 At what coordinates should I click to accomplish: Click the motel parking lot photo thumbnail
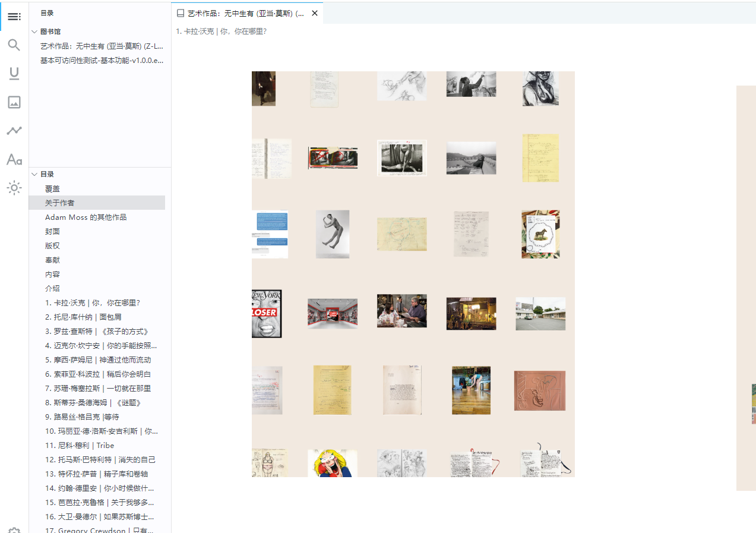click(x=540, y=314)
